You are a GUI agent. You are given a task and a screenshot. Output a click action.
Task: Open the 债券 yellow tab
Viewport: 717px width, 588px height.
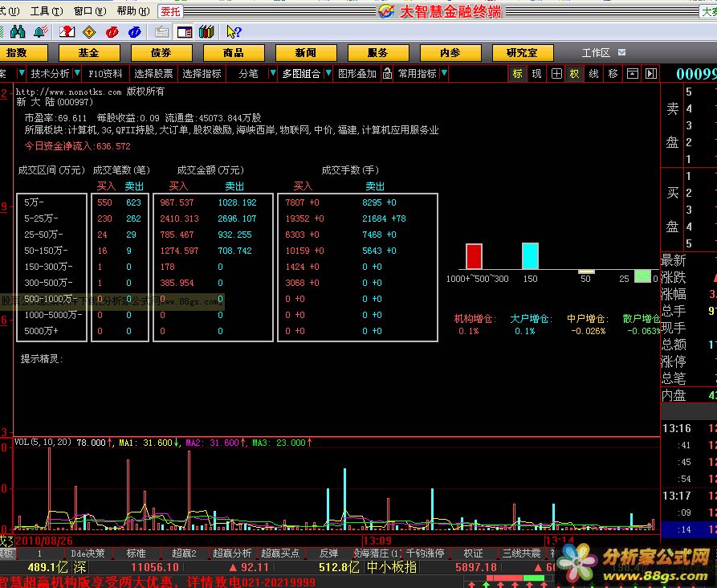click(x=161, y=53)
